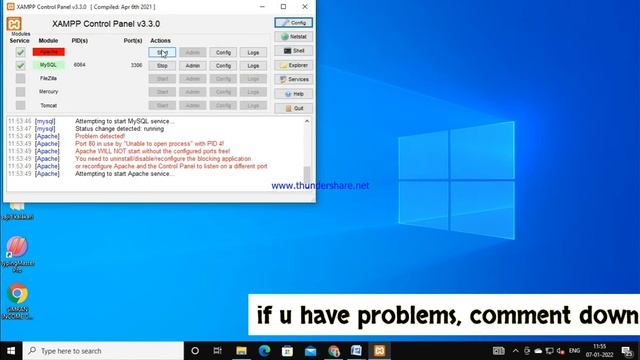This screenshot has height=360, width=640.
Task: Click the Apache Admin button
Action: 193,52
